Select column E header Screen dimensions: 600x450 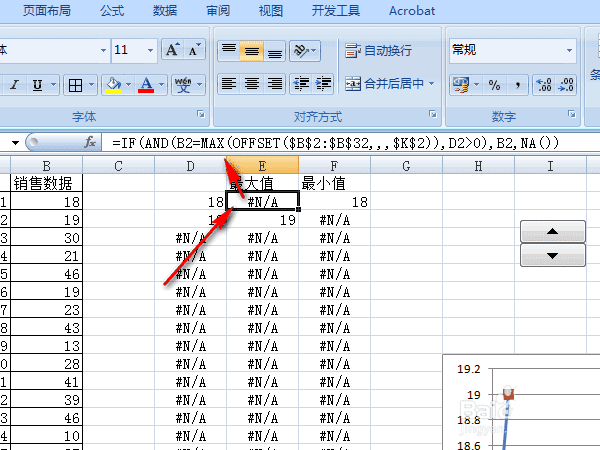[x=262, y=166]
